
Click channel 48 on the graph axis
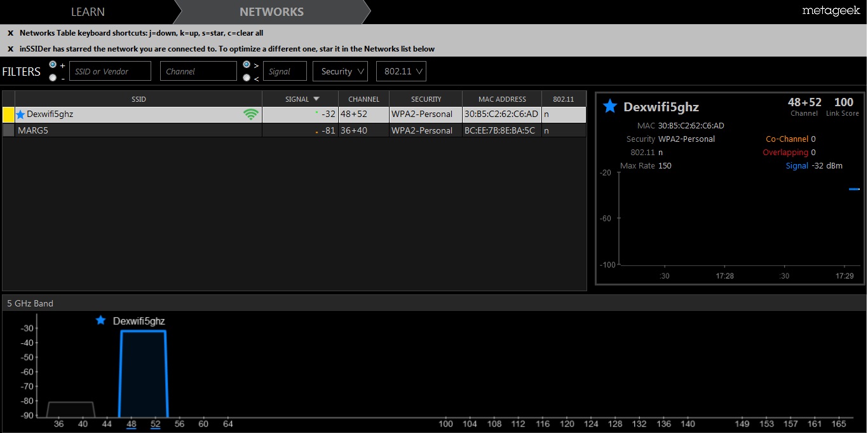[x=132, y=424]
